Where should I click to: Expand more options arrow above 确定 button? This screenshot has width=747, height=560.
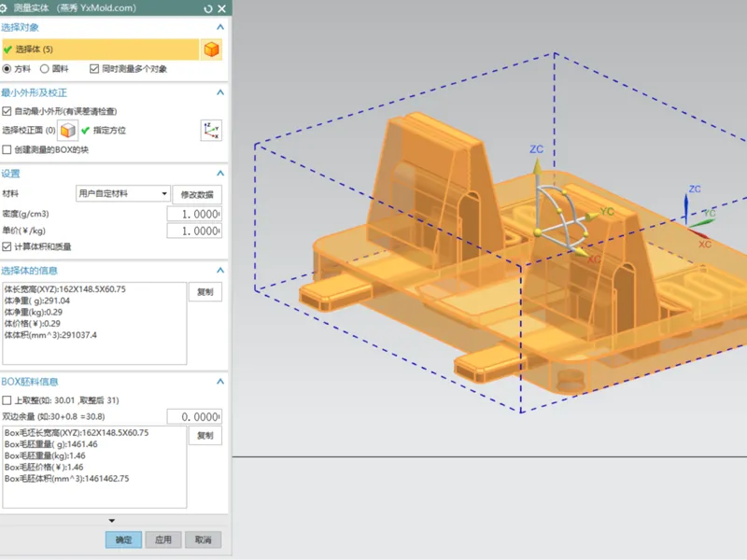point(112,521)
